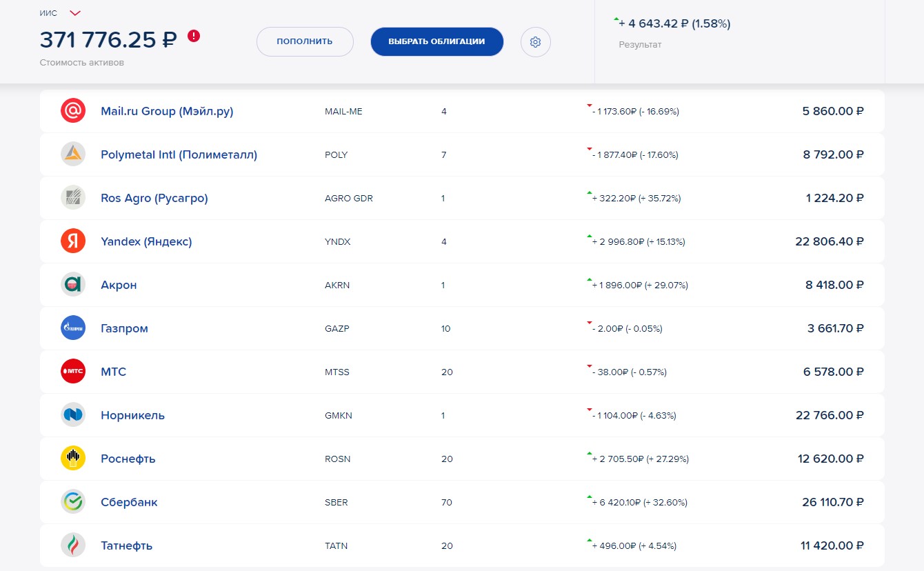Click the МТС red logo icon

pos(73,372)
